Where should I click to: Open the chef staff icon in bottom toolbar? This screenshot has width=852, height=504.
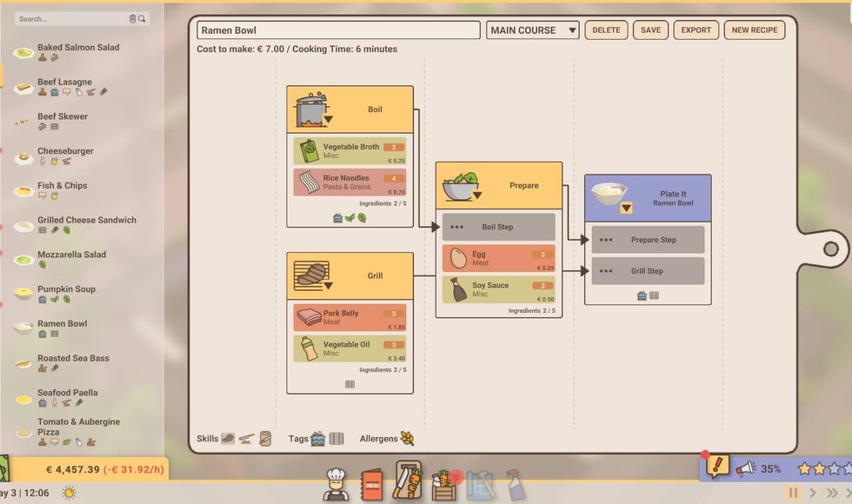tap(336, 483)
